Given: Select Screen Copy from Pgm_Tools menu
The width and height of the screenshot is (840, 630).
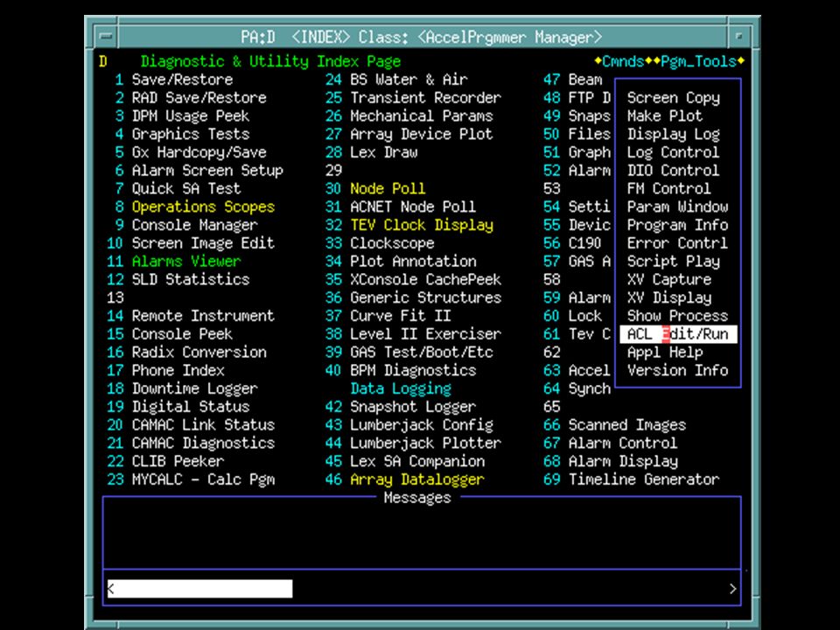Looking at the screenshot, I should (x=674, y=98).
